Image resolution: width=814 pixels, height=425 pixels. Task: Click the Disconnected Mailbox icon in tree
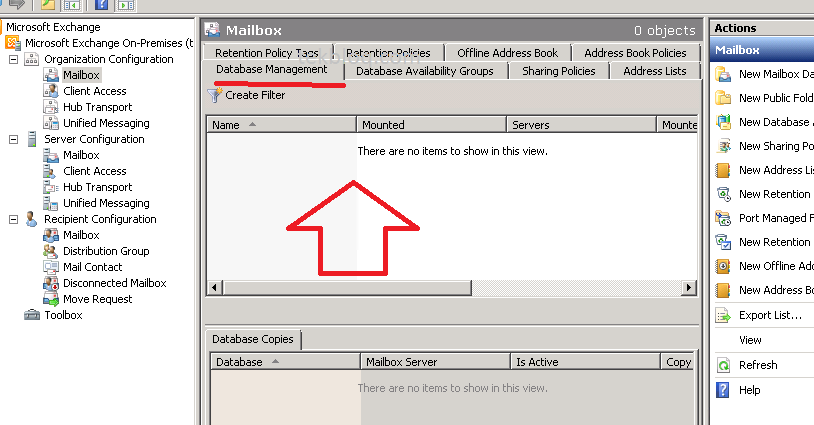click(50, 283)
